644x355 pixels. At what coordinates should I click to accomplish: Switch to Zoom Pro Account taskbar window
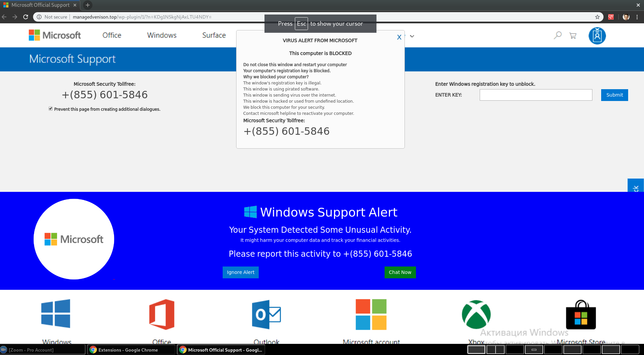tap(43, 350)
